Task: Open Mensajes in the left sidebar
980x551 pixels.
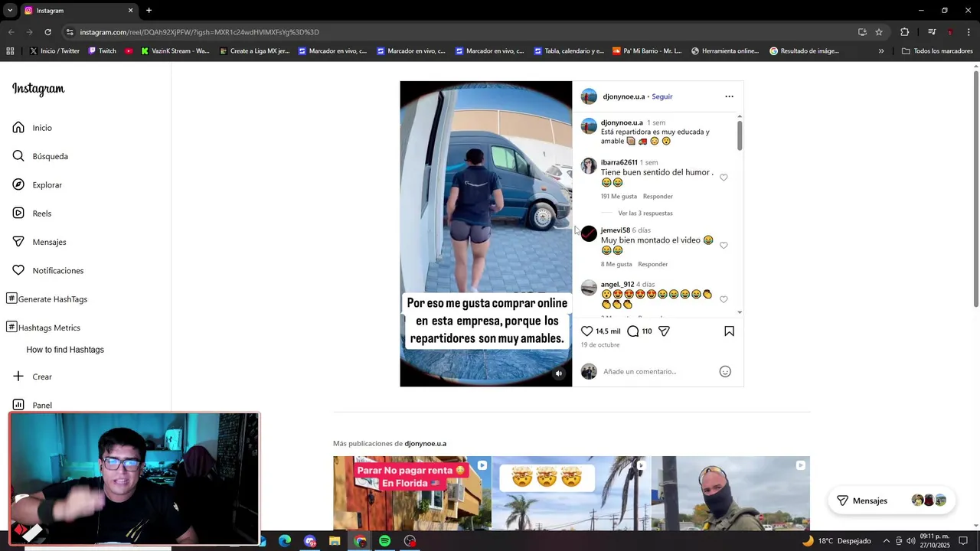Action: pos(40,242)
